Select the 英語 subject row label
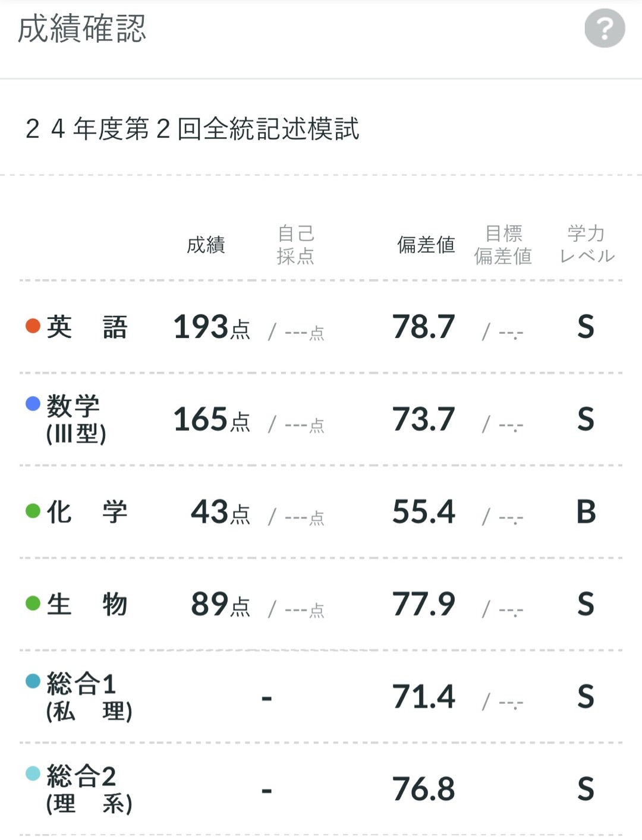Viewport: 642px width, 840px height. (x=87, y=327)
